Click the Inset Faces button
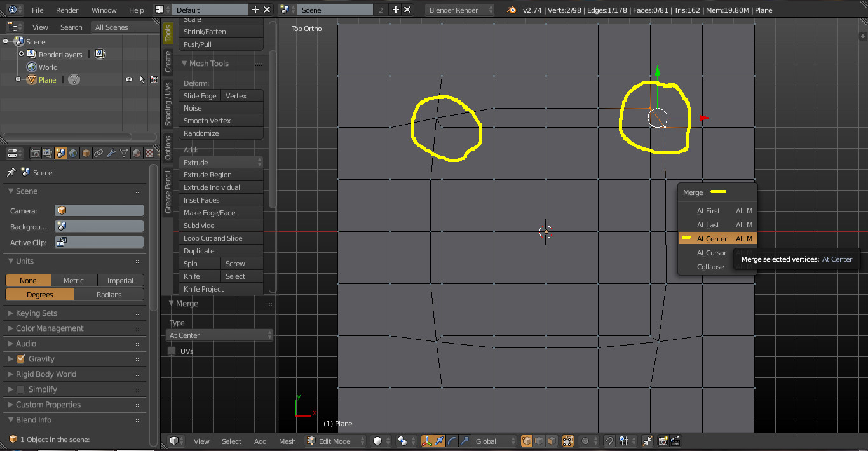 point(221,200)
